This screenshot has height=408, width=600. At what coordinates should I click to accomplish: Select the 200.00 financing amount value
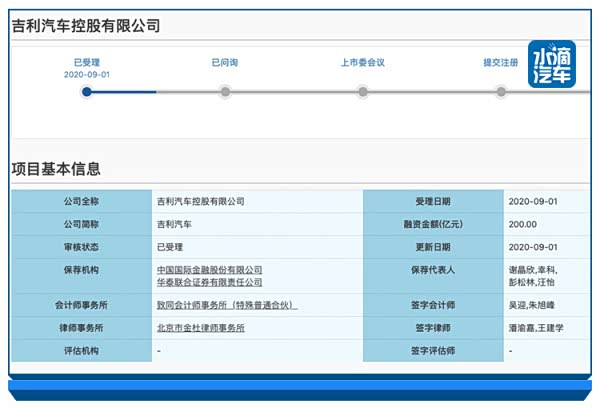point(522,224)
